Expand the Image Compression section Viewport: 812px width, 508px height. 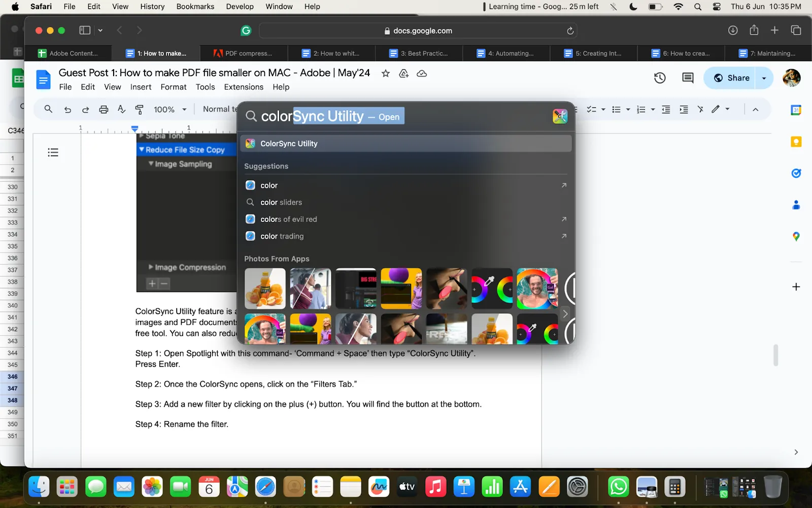point(151,267)
